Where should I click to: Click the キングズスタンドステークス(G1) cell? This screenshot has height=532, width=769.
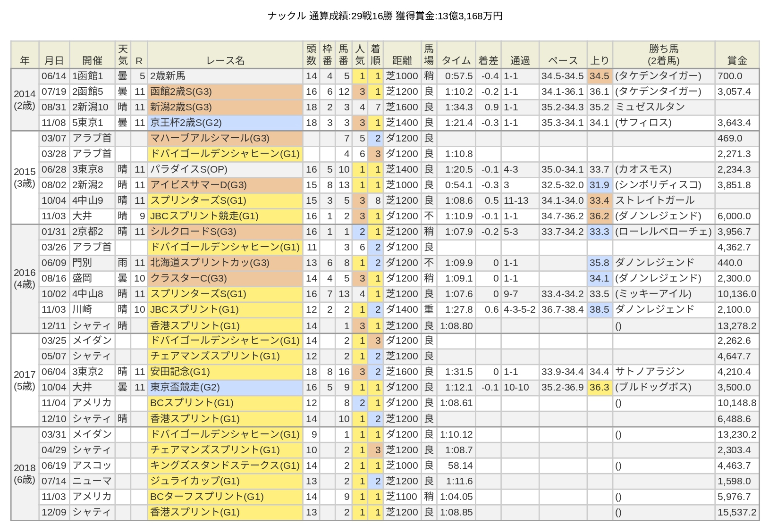[225, 465]
